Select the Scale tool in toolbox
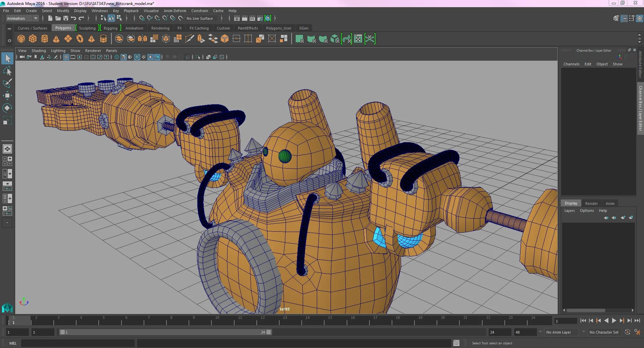 [7, 120]
